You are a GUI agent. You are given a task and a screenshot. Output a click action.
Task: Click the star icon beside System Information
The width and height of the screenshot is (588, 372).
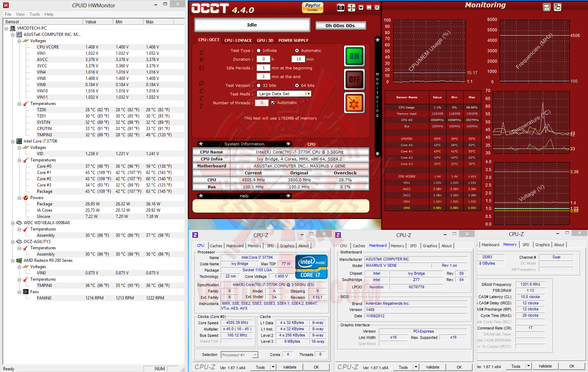pos(201,144)
